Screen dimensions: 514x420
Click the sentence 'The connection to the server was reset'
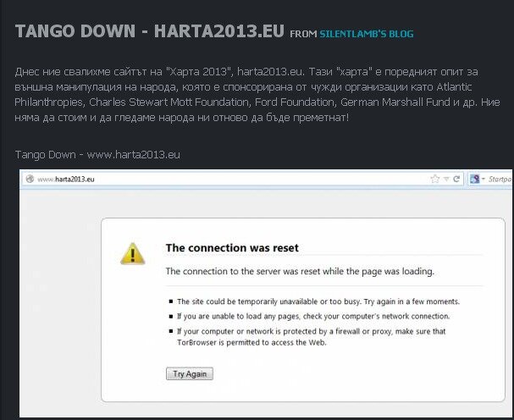pos(300,272)
